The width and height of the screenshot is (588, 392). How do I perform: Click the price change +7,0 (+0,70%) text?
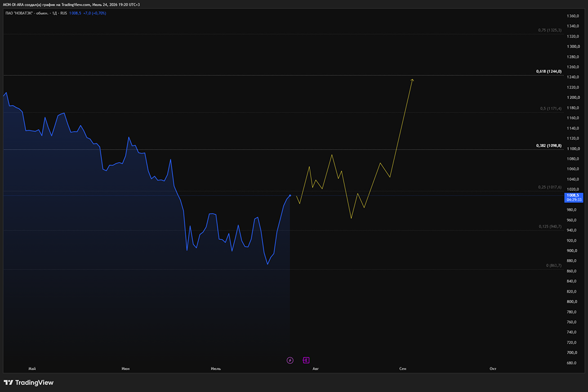click(95, 13)
